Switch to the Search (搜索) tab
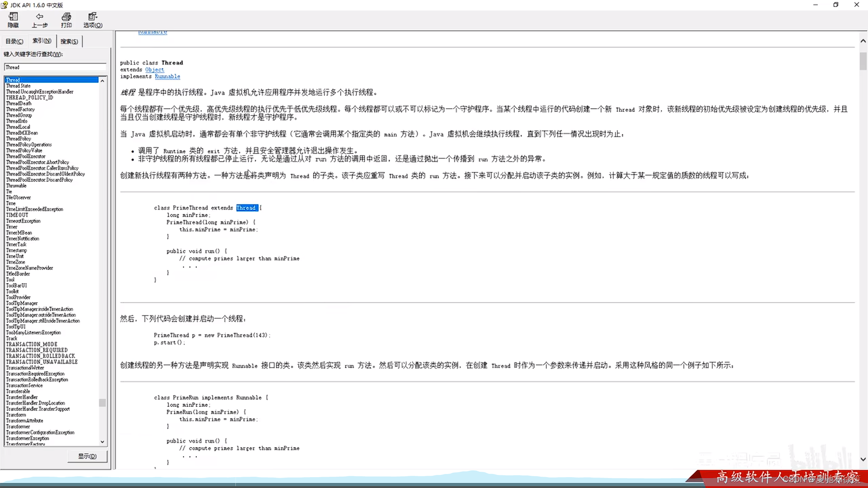868x488 pixels. 69,41
